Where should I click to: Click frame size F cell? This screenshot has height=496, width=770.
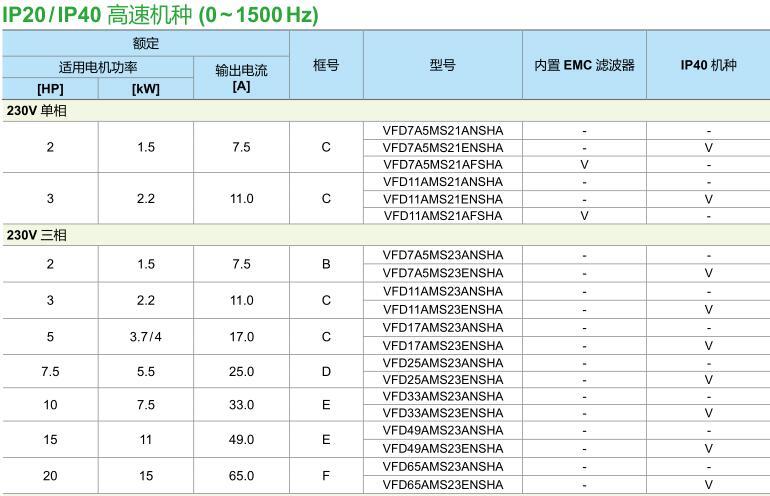point(326,476)
